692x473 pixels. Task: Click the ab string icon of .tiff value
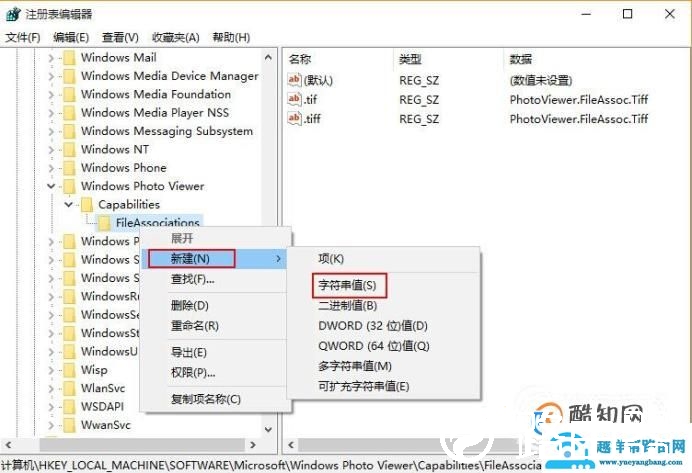pyautogui.click(x=294, y=118)
